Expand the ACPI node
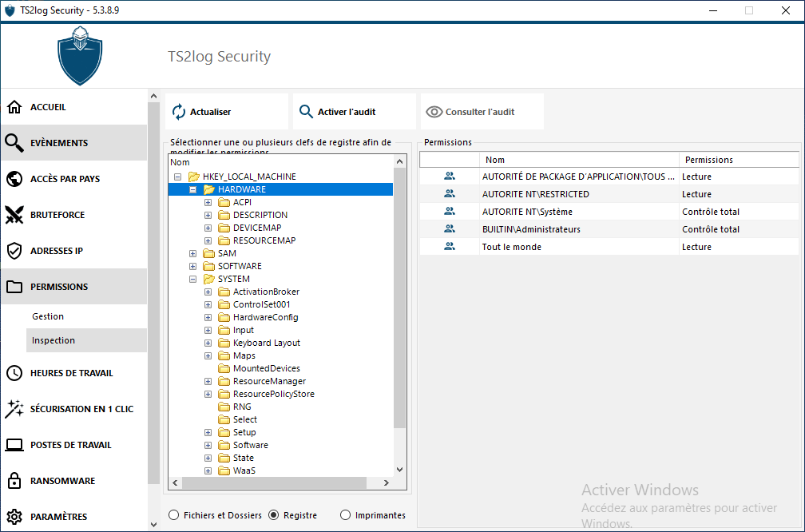The width and height of the screenshot is (805, 532). tap(208, 202)
